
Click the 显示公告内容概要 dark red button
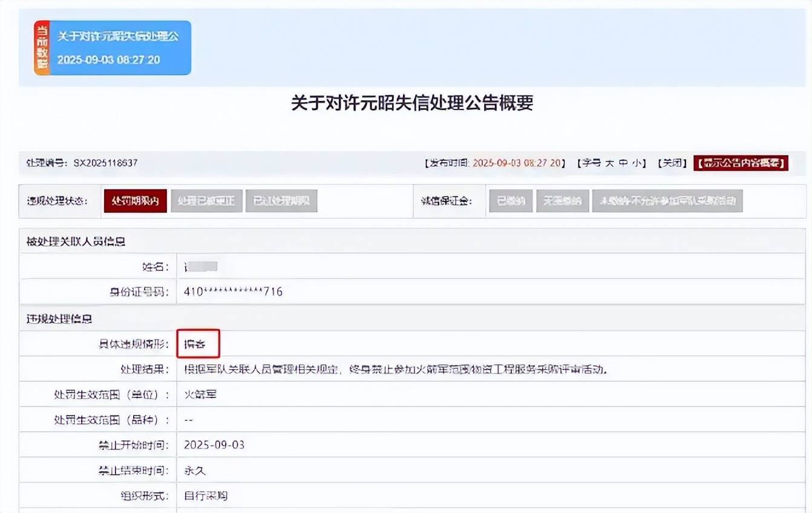coord(741,163)
